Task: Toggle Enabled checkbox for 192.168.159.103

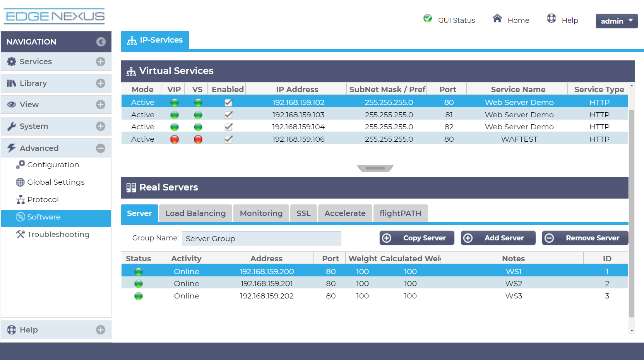Action: (x=229, y=115)
